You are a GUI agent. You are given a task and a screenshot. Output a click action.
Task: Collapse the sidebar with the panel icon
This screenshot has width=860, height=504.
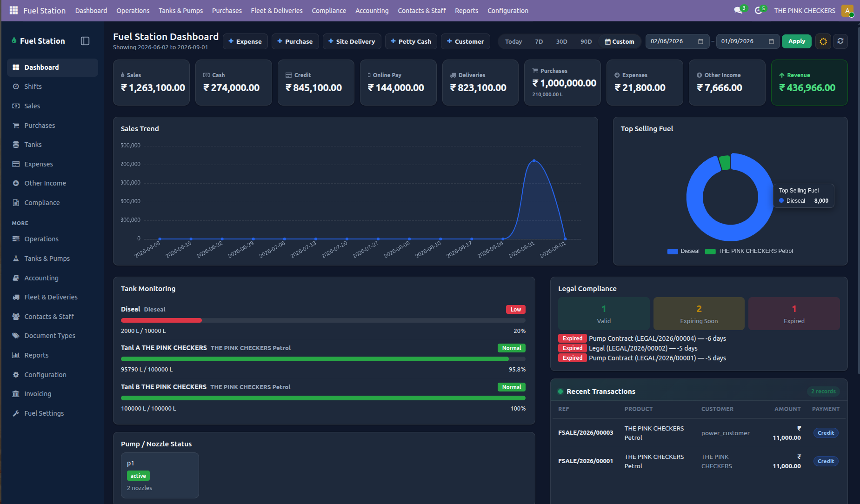(85, 41)
